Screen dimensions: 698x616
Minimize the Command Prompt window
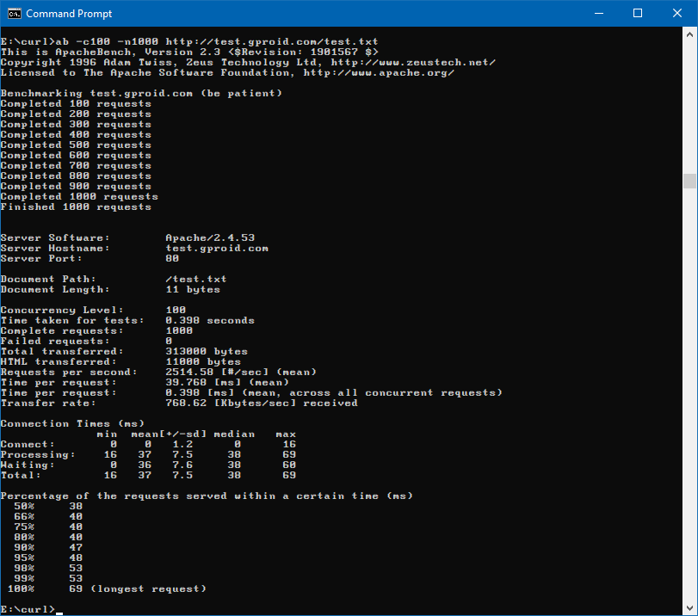[x=598, y=14]
